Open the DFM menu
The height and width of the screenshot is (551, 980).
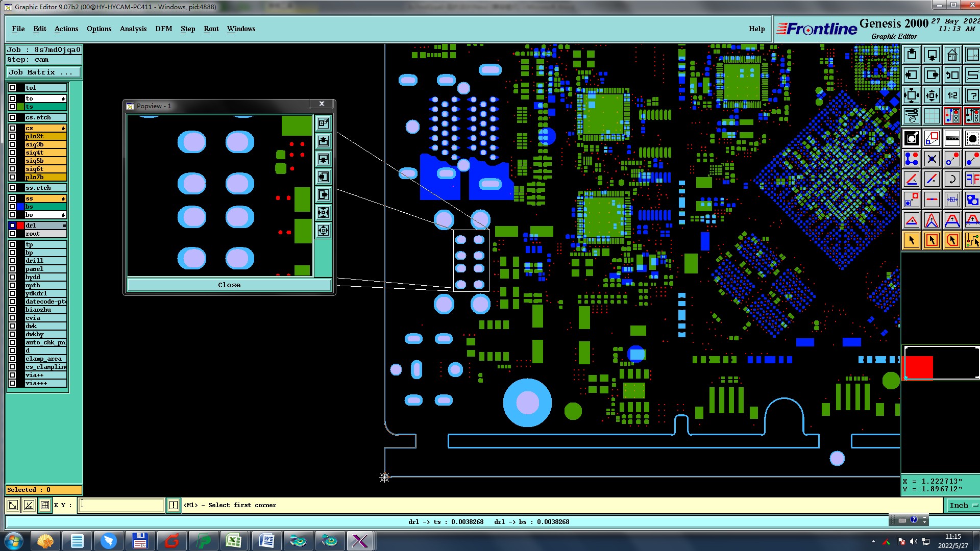click(x=163, y=29)
